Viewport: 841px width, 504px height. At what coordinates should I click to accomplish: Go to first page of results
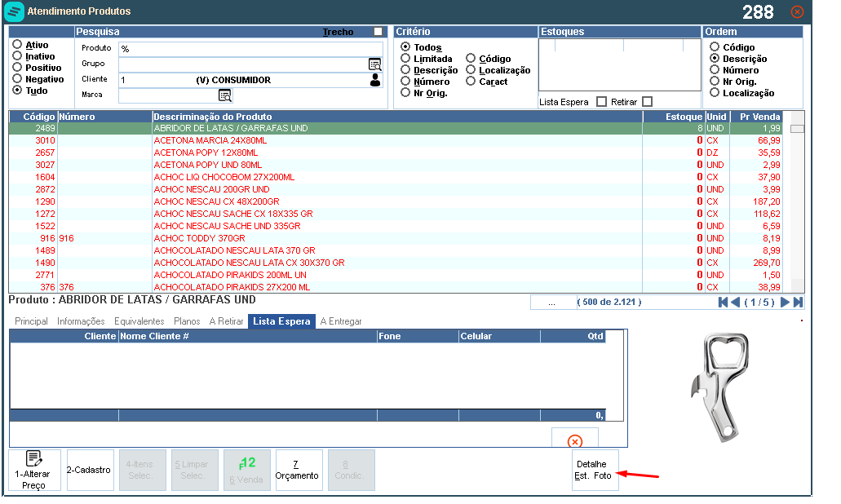pyautogui.click(x=723, y=303)
